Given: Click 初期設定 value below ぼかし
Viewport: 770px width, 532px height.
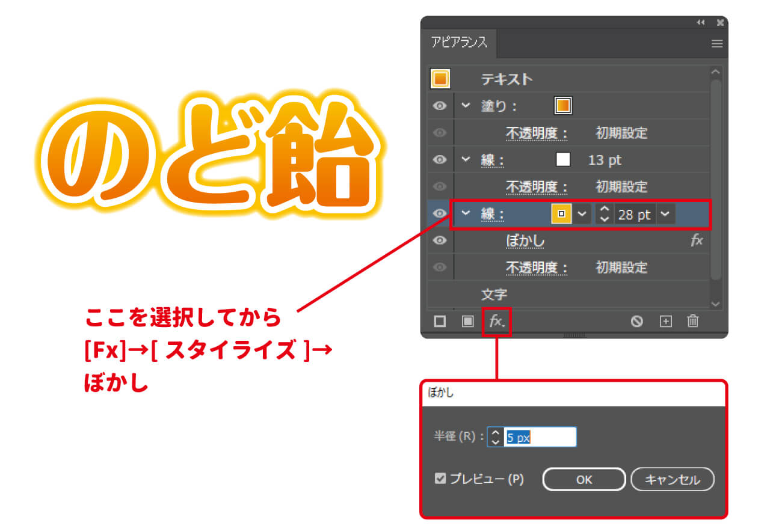Looking at the screenshot, I should [621, 268].
